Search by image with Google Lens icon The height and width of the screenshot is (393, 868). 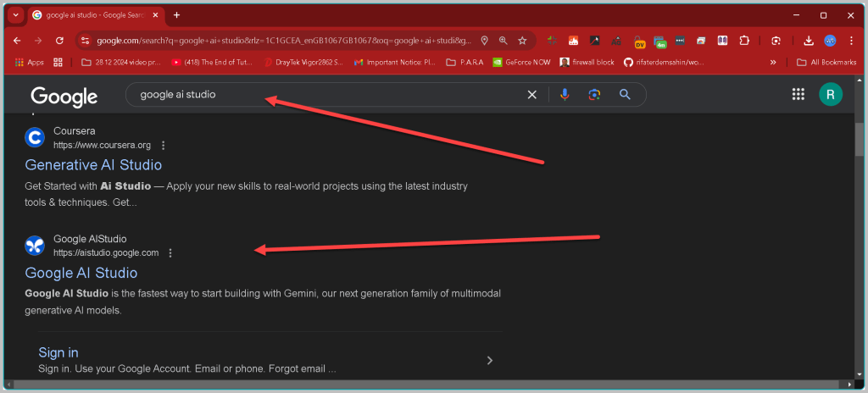(x=594, y=95)
